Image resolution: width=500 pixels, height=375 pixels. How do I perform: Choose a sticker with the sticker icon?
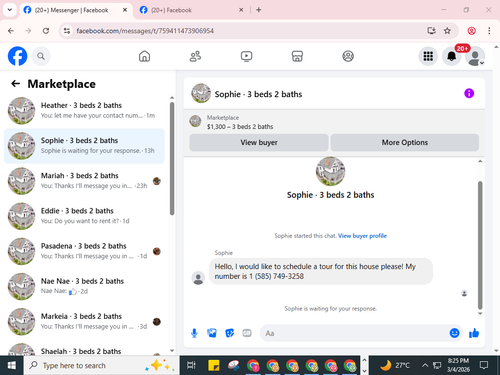(x=230, y=333)
